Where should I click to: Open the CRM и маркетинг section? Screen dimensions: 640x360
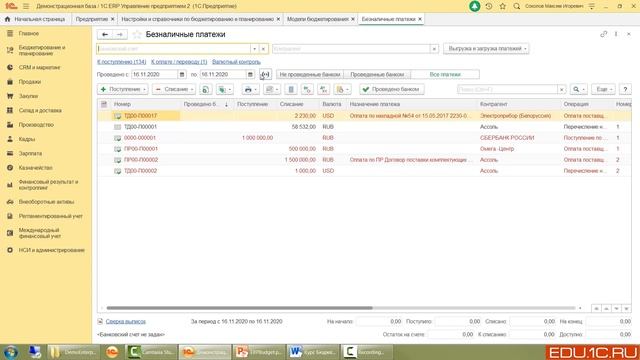(x=39, y=67)
